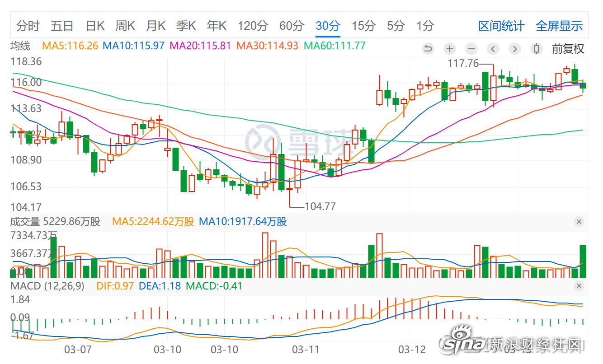The image size is (603, 364).
Task: Zoom in with the plus icon
Action: click(x=449, y=49)
